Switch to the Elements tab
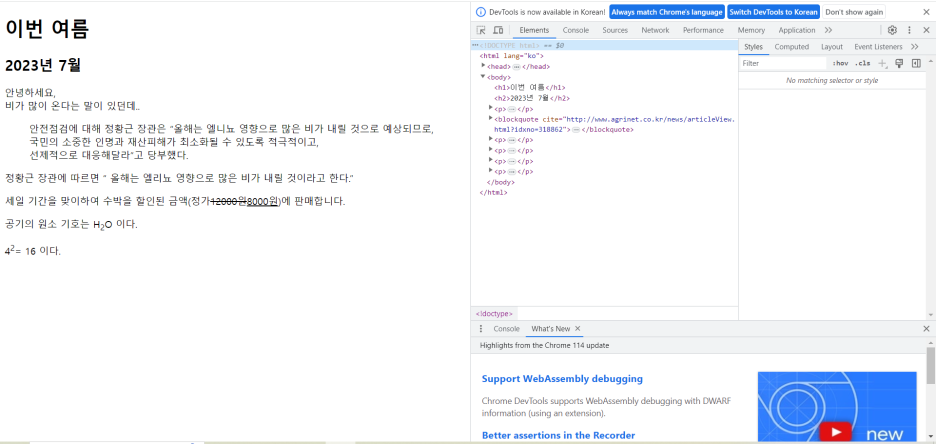This screenshot has height=444, width=936. pyautogui.click(x=534, y=30)
